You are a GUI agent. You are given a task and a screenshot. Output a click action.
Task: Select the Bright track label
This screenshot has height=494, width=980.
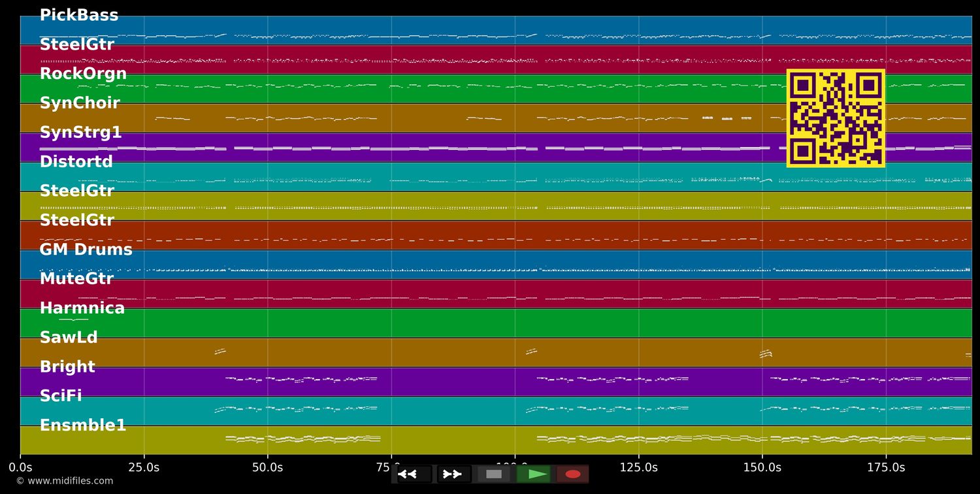(x=67, y=367)
